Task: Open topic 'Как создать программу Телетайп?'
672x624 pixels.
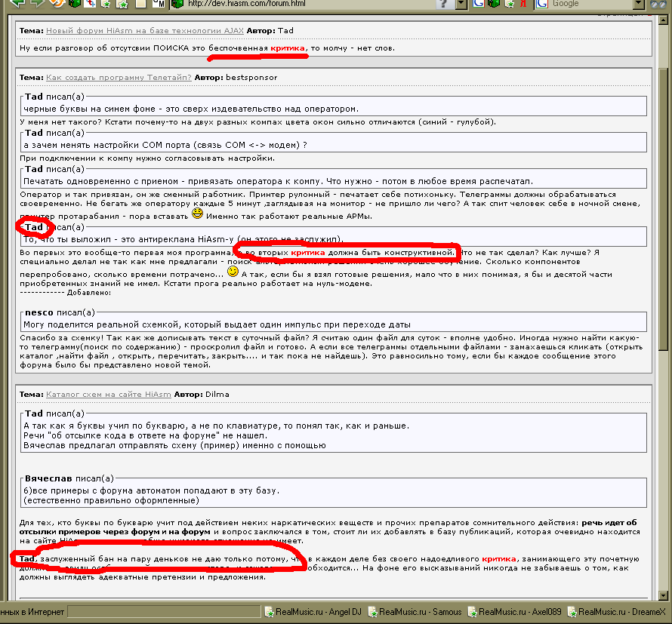Action: point(119,77)
